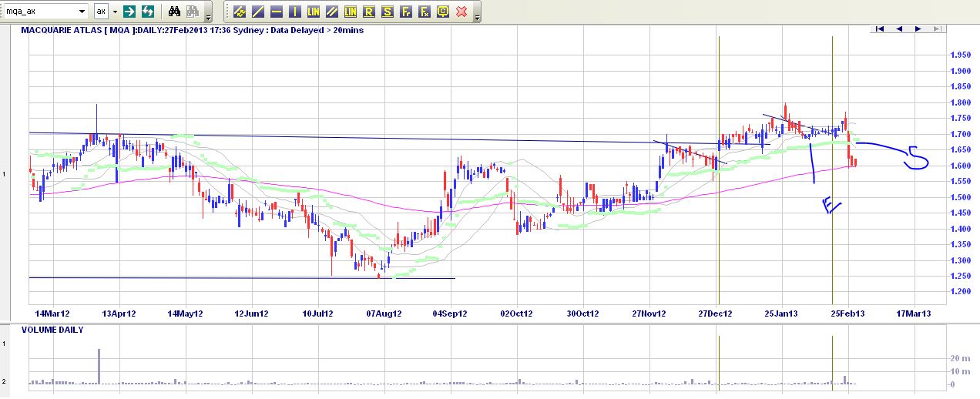Open the binoculars search icon

175,12
